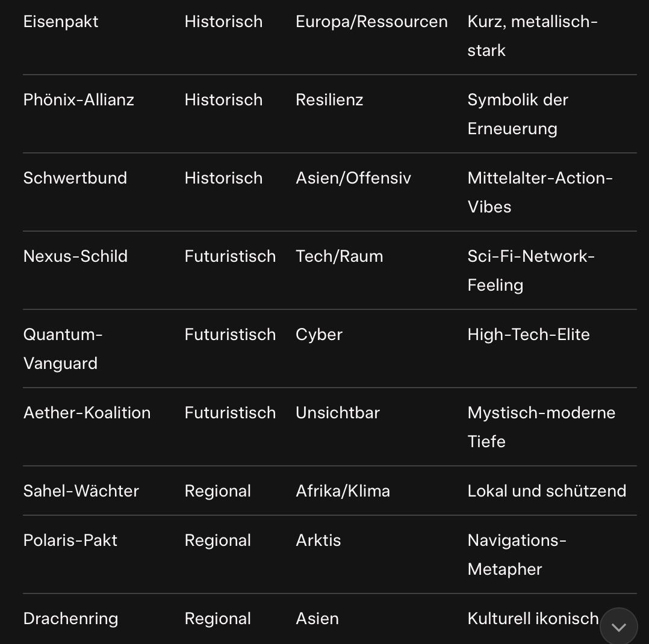Image resolution: width=649 pixels, height=644 pixels.
Task: Select the Sahel-Wächter row name
Action: point(81,491)
